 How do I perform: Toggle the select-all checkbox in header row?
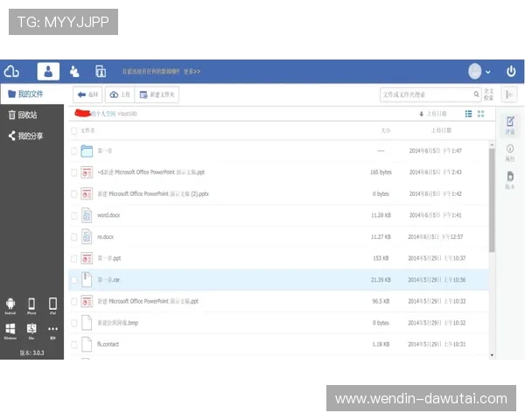click(74, 129)
